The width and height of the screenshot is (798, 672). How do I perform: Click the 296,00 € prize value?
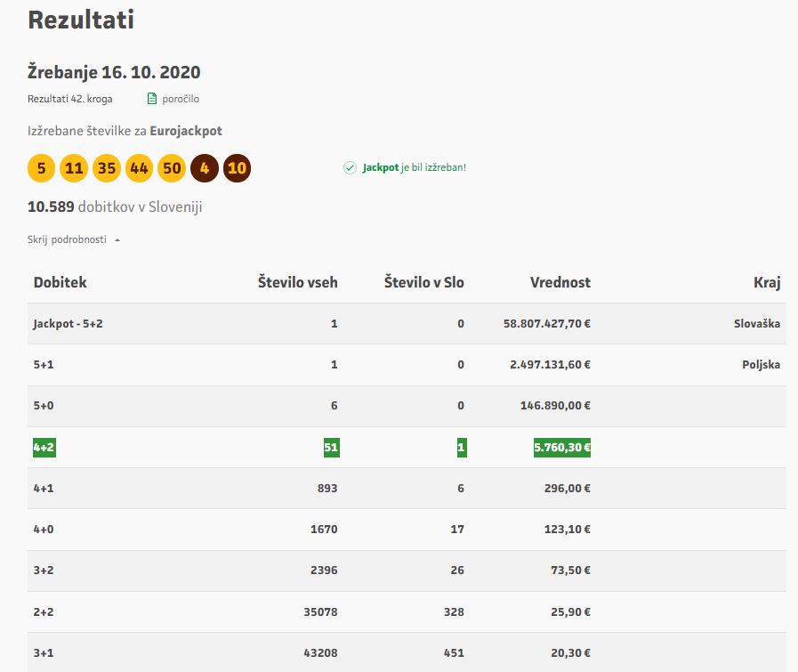click(x=568, y=489)
